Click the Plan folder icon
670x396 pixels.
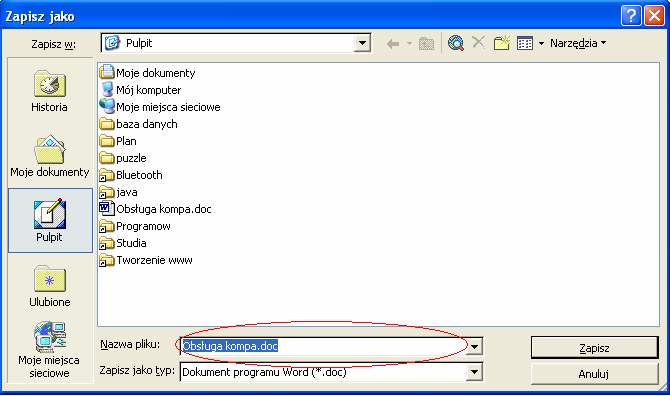[x=107, y=141]
